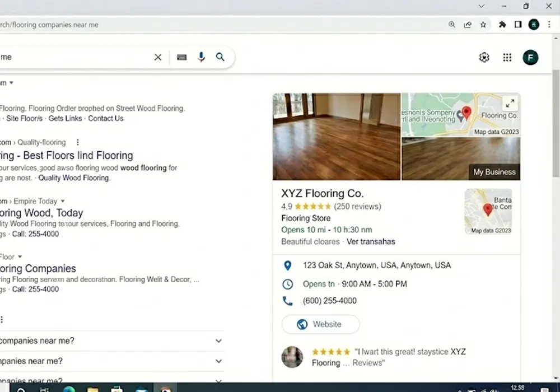
Task: Bookmark this page with the star icon
Action: tap(483, 25)
